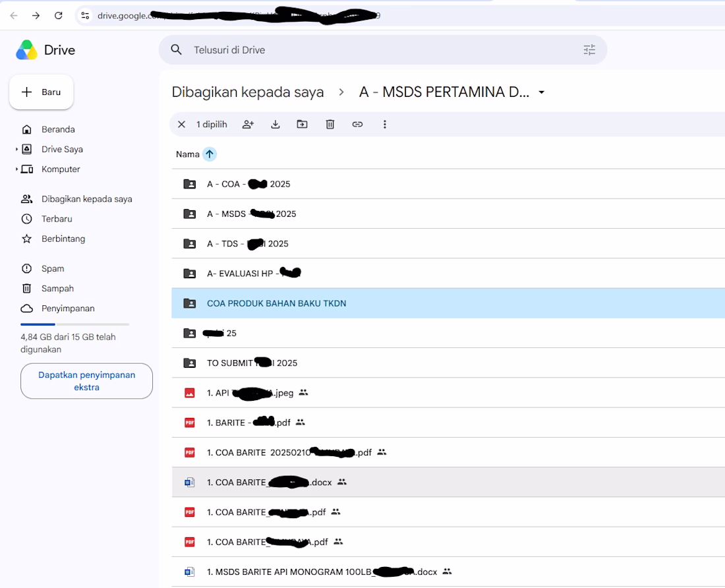Screen dimensions: 725x588
Task: Download the selected item
Action: pyautogui.click(x=275, y=125)
